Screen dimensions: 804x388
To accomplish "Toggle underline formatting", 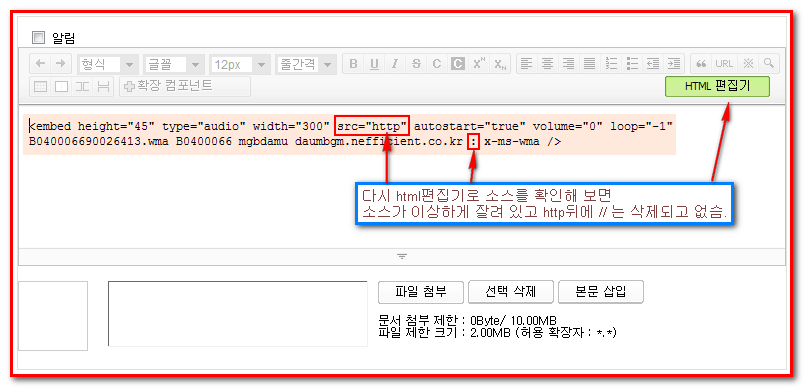I will (374, 64).
